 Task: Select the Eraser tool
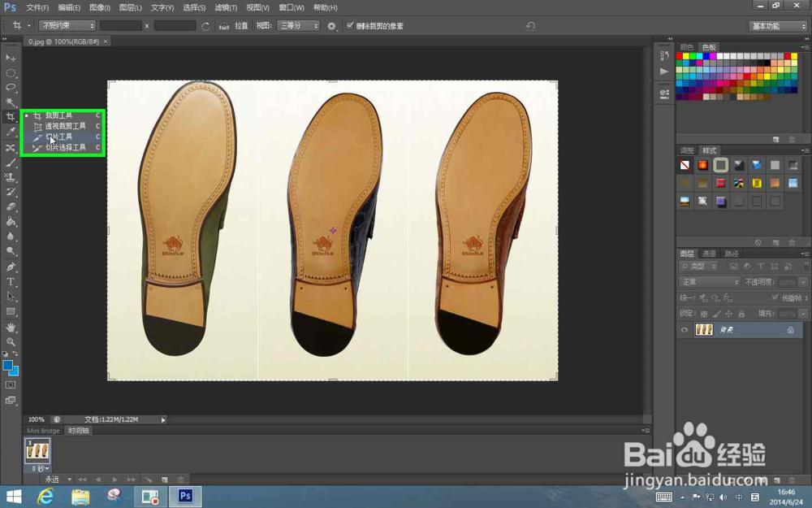[x=11, y=206]
